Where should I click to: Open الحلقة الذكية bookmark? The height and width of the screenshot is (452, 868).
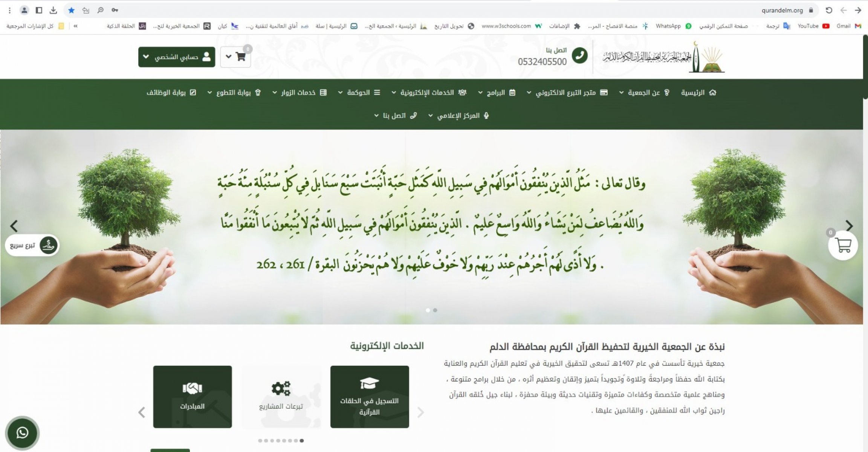point(126,26)
